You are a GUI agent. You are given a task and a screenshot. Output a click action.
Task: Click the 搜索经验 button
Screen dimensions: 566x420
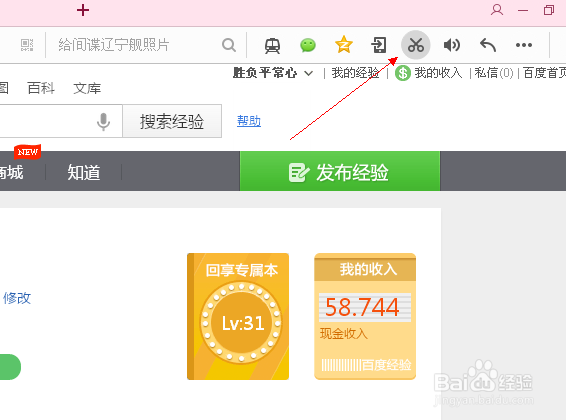tap(172, 121)
